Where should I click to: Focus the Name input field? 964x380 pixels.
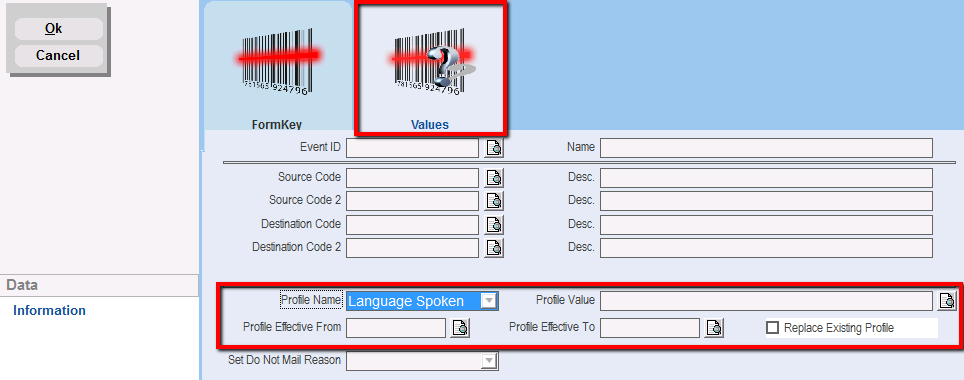[766, 148]
